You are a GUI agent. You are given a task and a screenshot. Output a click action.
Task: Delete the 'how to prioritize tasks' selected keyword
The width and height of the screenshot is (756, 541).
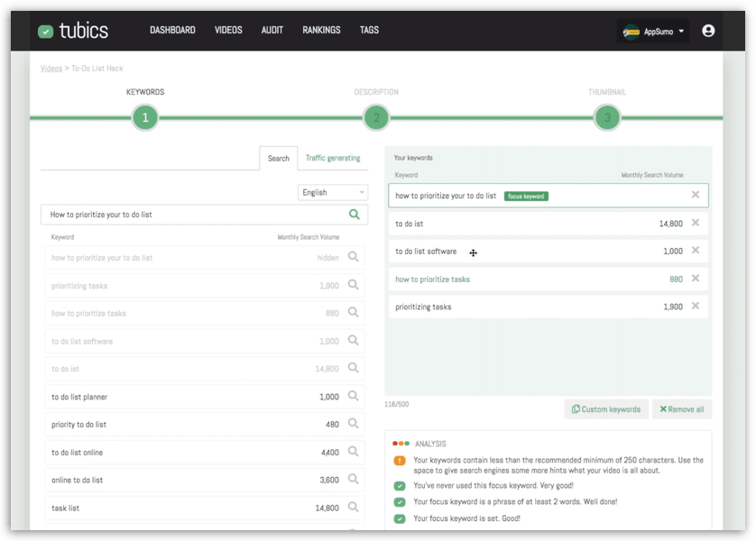click(x=696, y=279)
